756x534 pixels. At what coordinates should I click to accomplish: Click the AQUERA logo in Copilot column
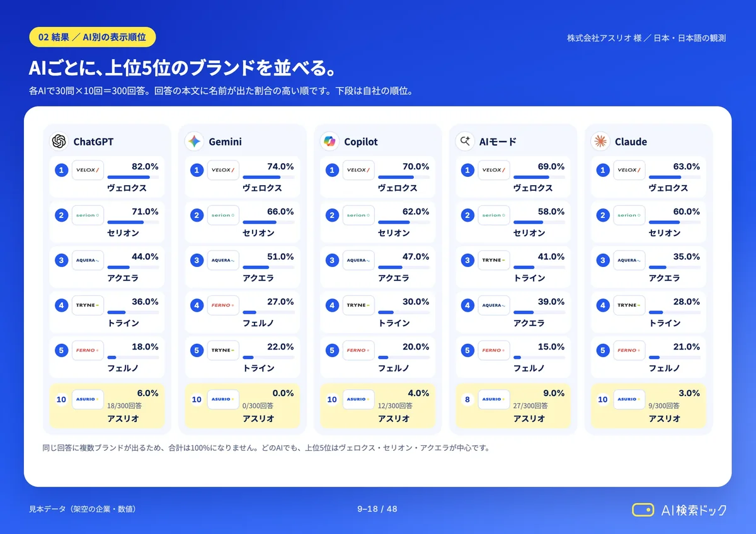pos(358,260)
